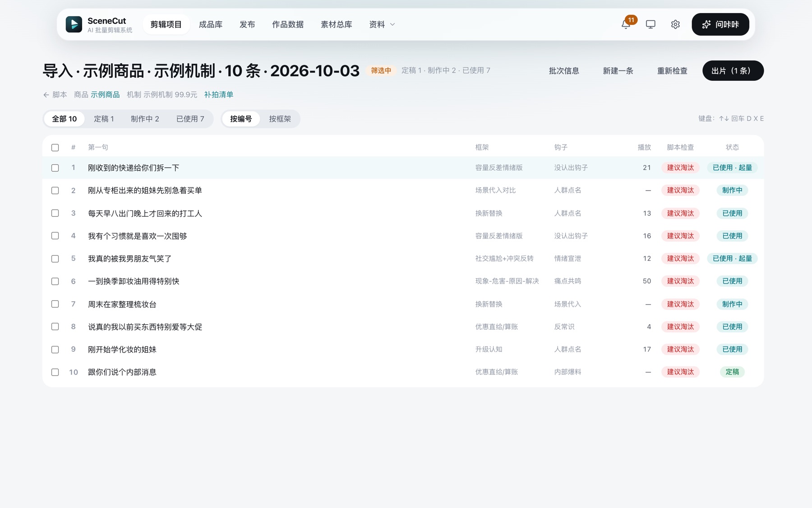Screen dimensions: 812x508
Task: Check row 3 每天早八出门 checkbox
Action: click(x=55, y=213)
